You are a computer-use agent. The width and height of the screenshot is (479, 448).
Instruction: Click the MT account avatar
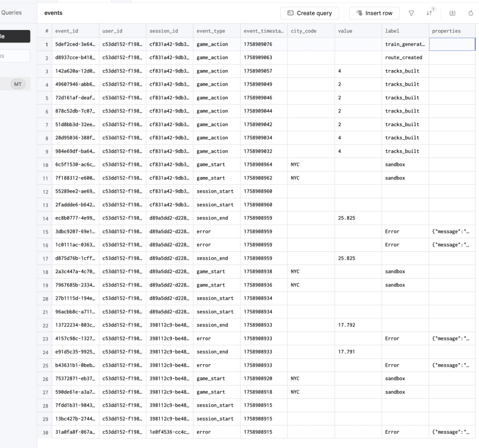tap(18, 84)
